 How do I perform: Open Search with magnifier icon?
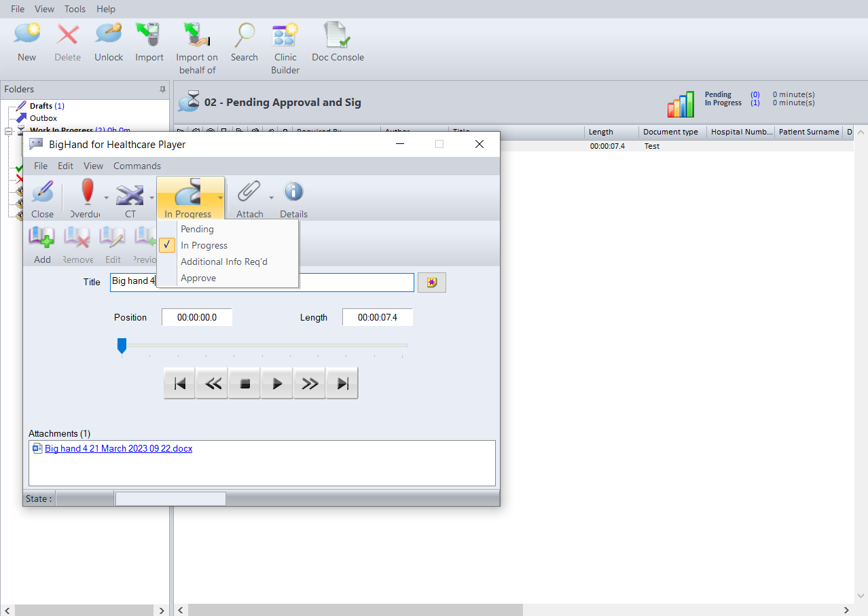244,34
